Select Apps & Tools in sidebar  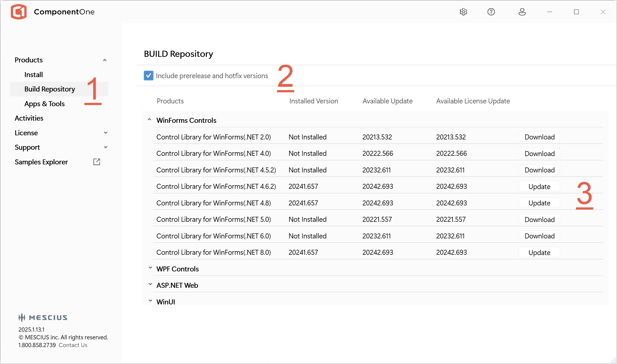coord(44,104)
